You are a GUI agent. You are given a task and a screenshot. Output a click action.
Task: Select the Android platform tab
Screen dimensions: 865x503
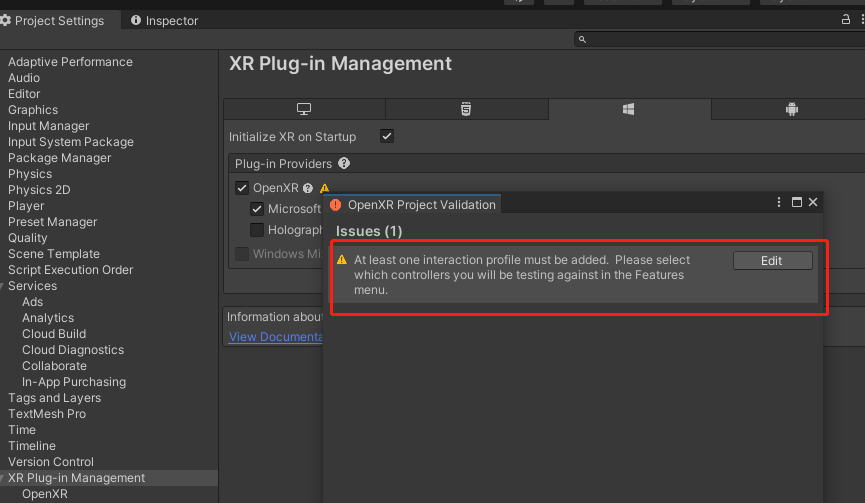[792, 109]
